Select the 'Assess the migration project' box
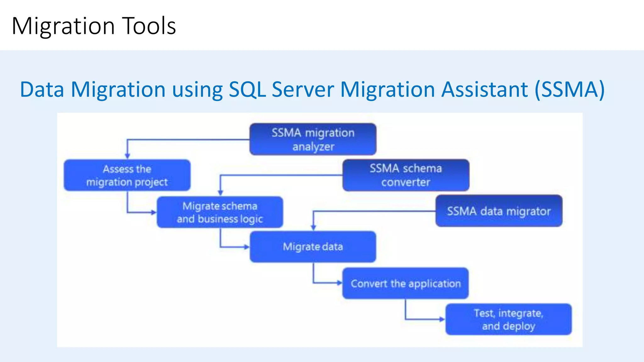Screen dimensions: 644x362 [x=127, y=175]
